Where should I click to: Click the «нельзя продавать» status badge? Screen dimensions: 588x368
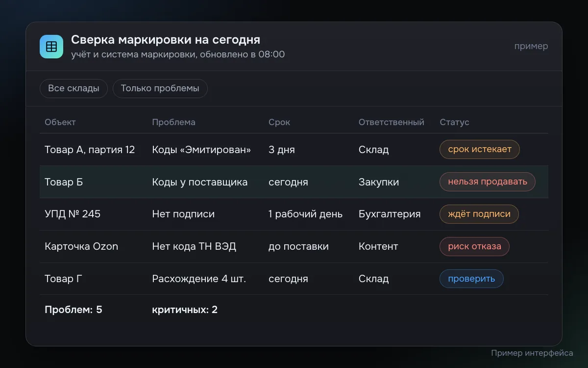(x=488, y=182)
